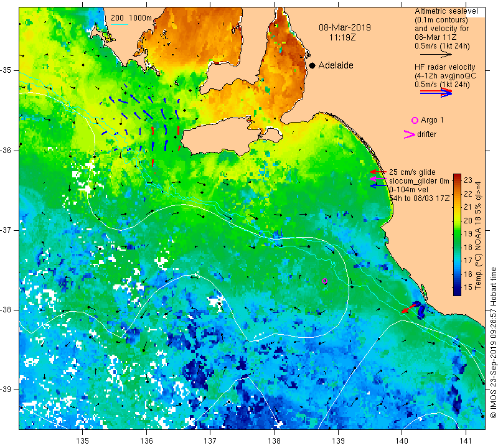Screen dimensions: 498x448
Task: Click the Adelaide city marker dot
Action: pos(312,65)
